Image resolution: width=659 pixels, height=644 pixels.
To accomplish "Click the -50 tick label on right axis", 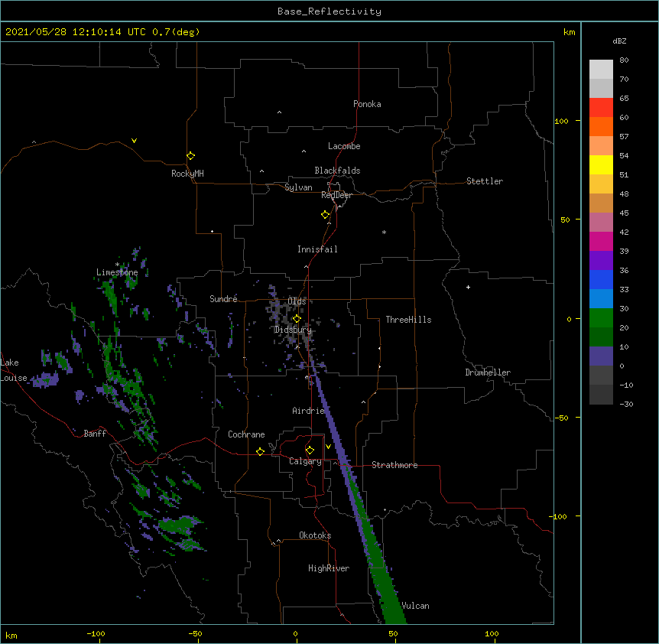I will point(560,418).
